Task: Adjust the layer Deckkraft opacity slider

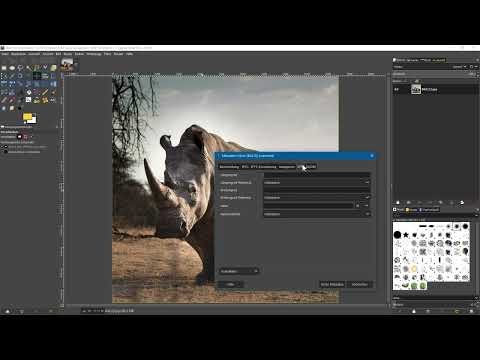Action: click(433, 74)
